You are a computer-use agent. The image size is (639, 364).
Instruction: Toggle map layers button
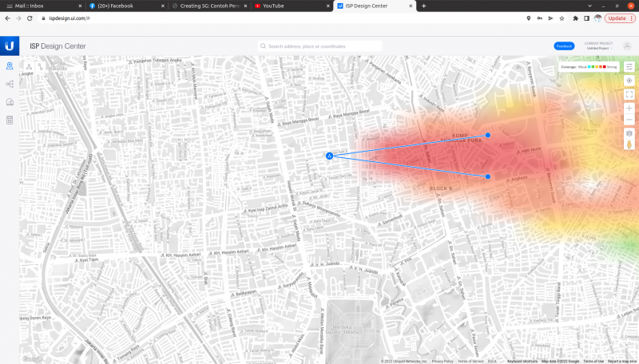pos(629,133)
